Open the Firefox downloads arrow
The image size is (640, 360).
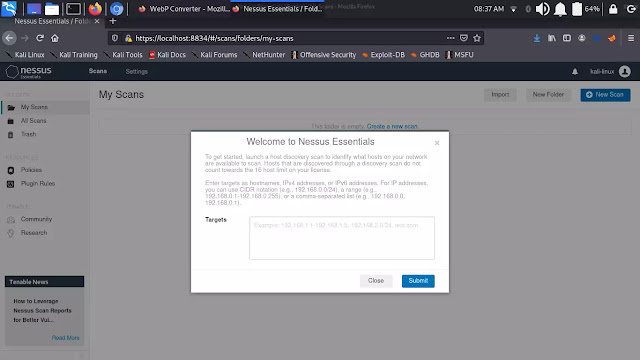pyautogui.click(x=537, y=38)
